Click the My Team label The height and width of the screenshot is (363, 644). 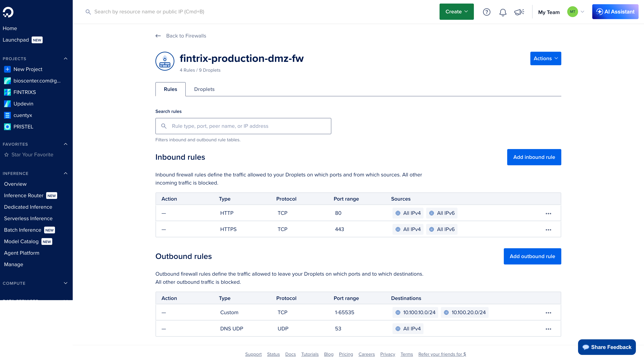[x=549, y=12]
